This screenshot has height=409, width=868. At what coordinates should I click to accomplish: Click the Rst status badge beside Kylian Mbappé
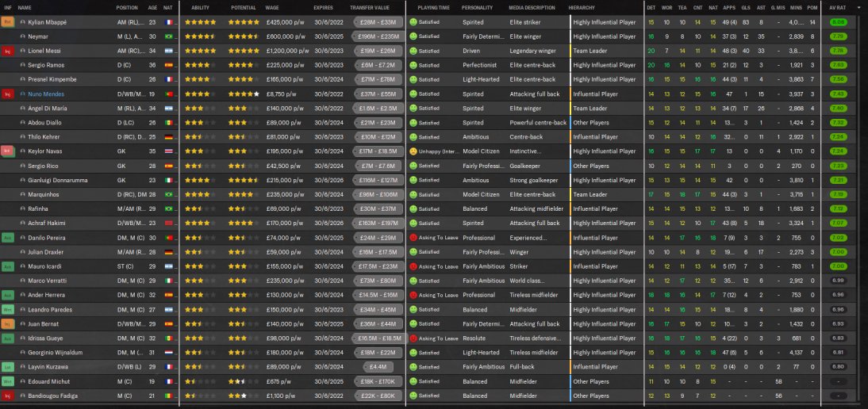click(x=8, y=22)
